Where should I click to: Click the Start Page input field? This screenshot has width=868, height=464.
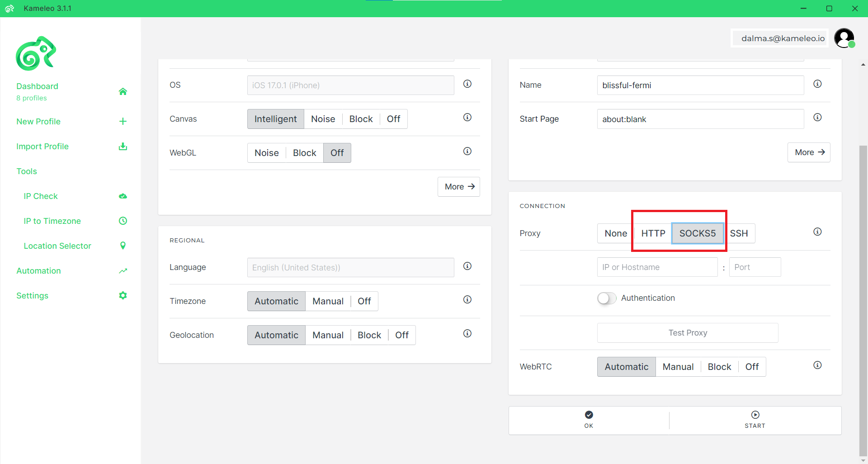[700, 119]
